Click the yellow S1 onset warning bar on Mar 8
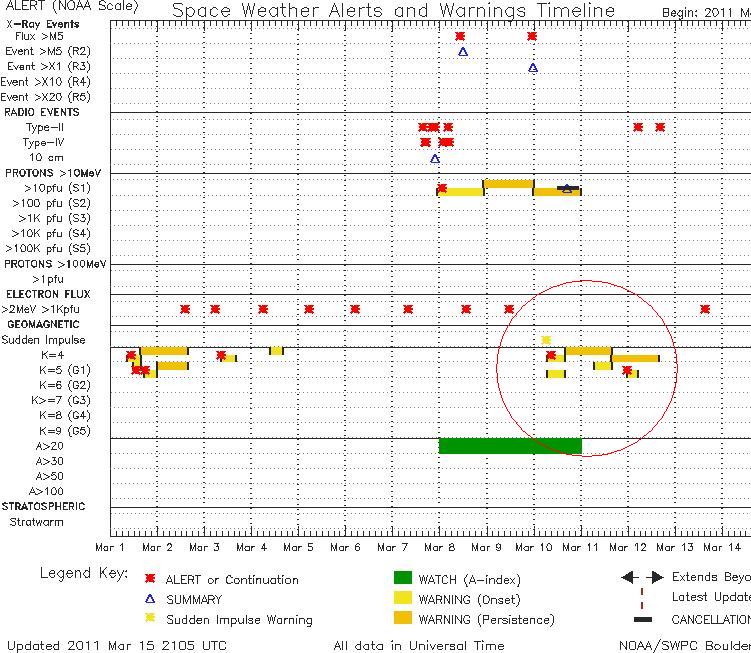Viewport: 751px width, 653px height. tap(461, 192)
